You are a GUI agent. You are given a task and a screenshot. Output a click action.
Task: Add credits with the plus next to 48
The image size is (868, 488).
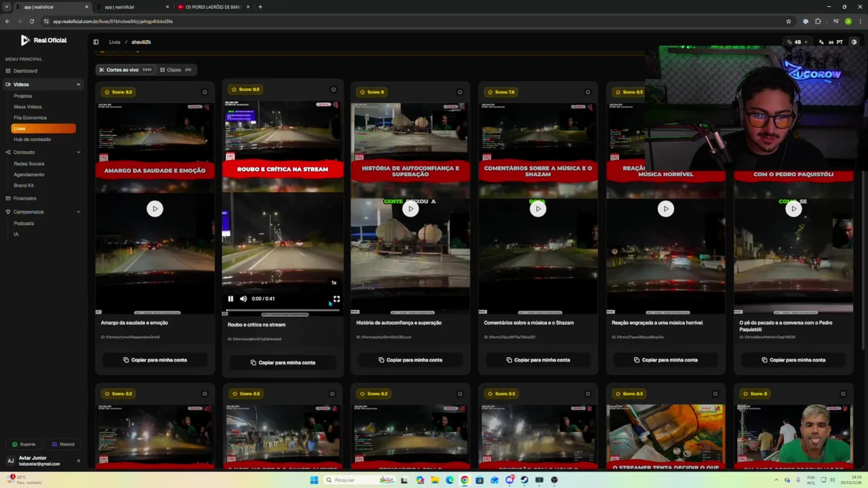pos(806,42)
